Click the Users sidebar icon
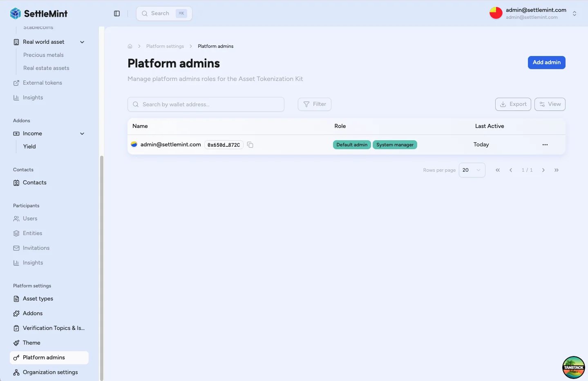This screenshot has width=588, height=381. (x=16, y=218)
